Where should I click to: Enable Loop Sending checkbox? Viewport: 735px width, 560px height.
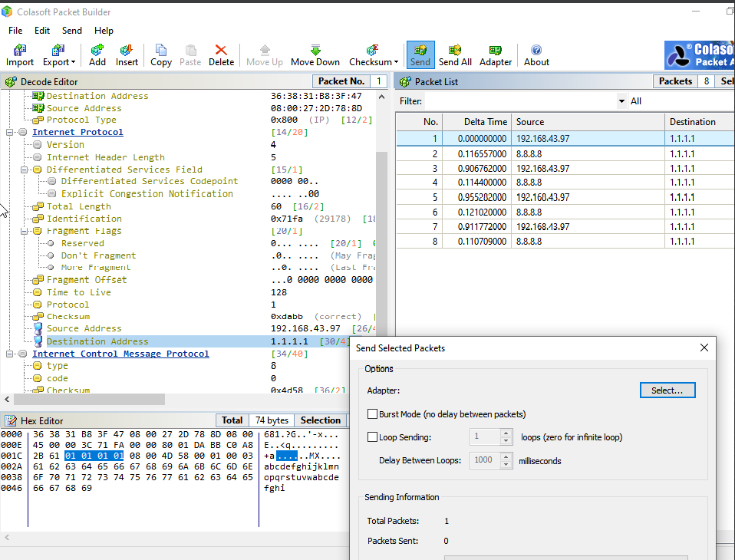(372, 436)
